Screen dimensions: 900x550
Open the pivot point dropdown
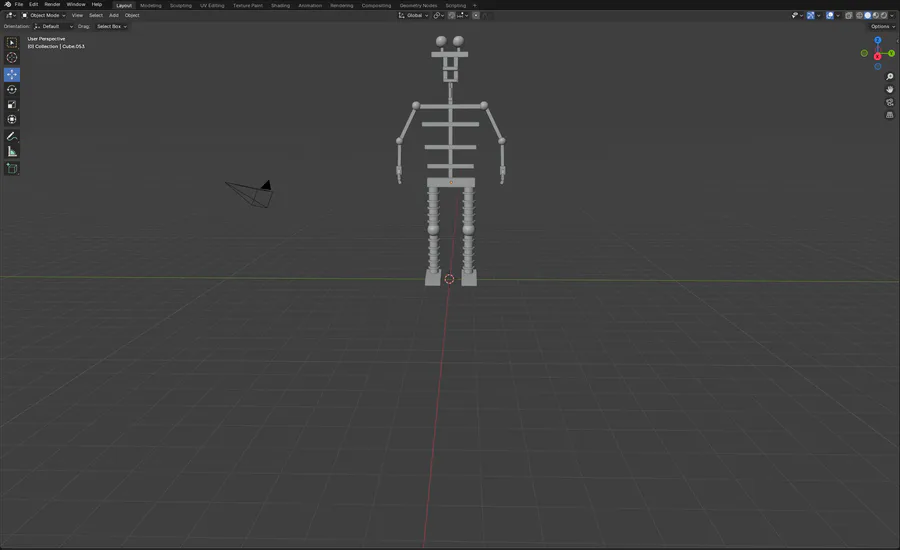click(x=439, y=16)
